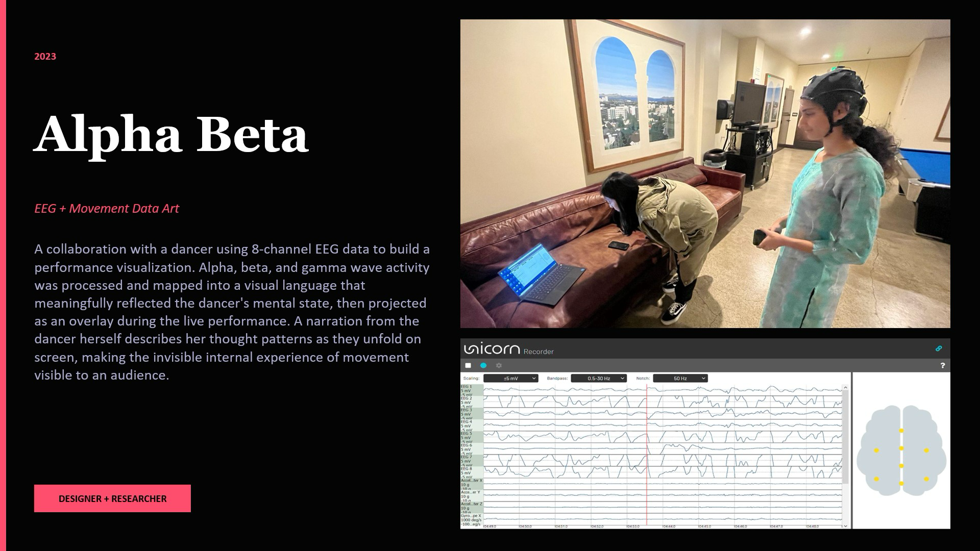The image size is (980, 551).
Task: Click the upper left hemisphere electrode dot
Action: point(876,450)
